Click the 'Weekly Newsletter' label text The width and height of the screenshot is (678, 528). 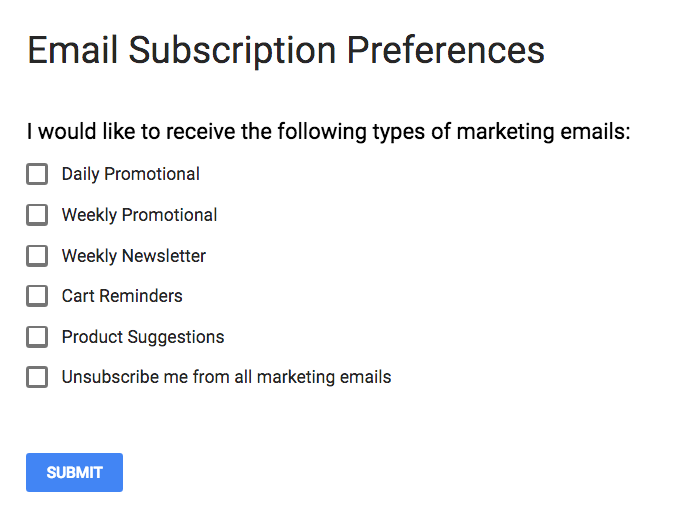[133, 256]
